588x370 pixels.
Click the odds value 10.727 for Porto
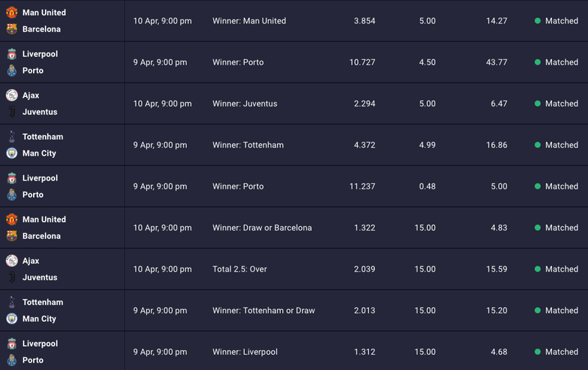(x=362, y=62)
